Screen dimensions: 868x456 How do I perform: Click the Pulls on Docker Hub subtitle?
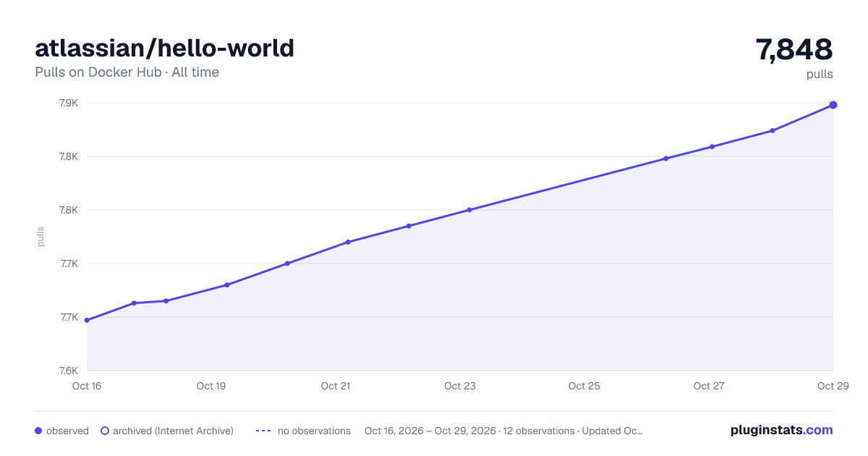click(127, 72)
